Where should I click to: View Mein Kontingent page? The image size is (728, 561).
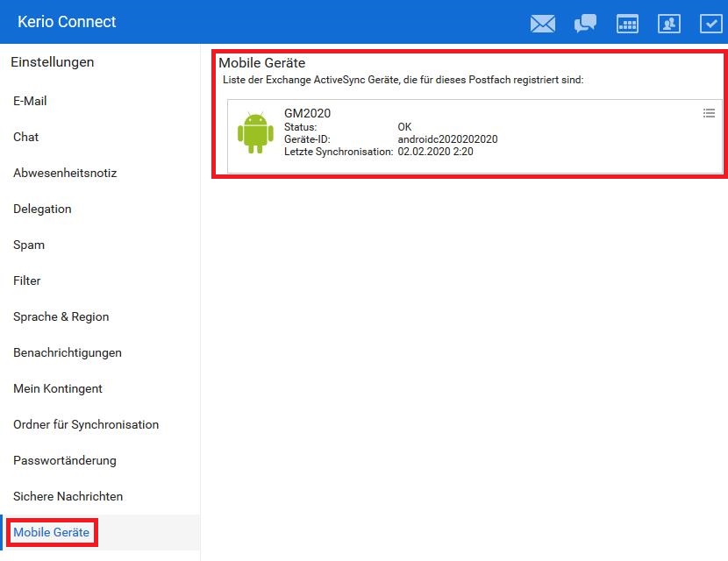[58, 388]
